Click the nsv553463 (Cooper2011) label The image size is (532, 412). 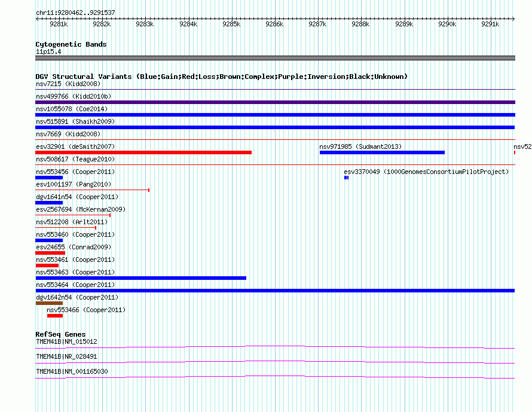pos(75,272)
